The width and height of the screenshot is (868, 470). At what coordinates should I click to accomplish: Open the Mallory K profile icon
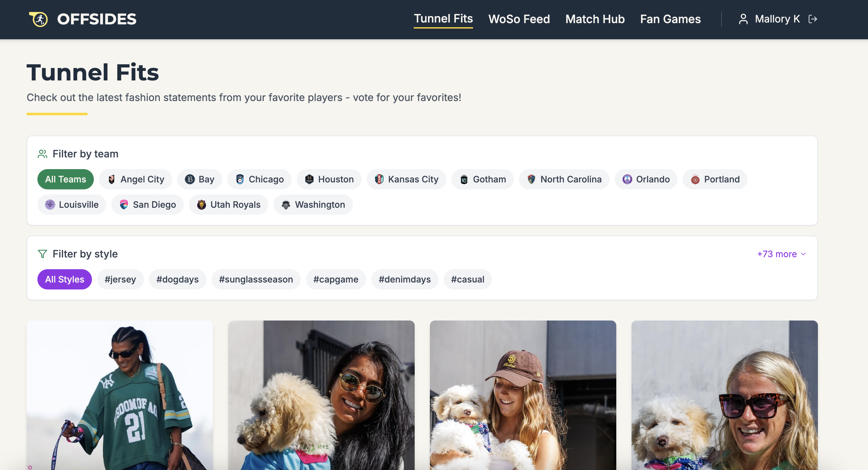[743, 19]
